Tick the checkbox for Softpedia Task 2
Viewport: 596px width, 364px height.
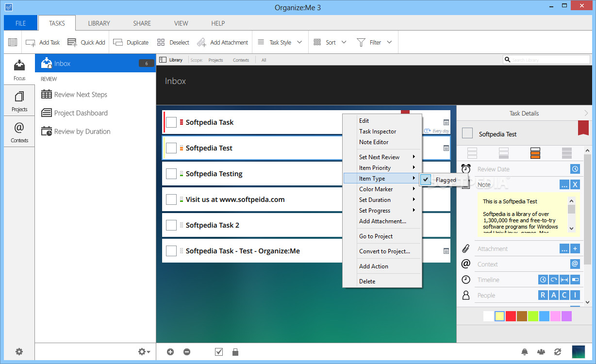click(171, 225)
